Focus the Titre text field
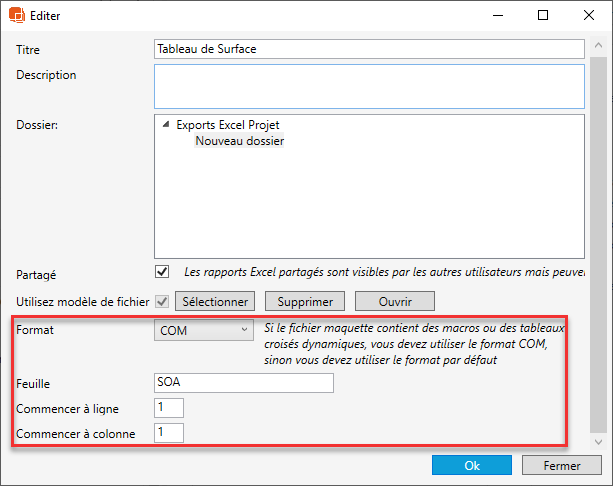The height and width of the screenshot is (486, 613). [x=368, y=49]
